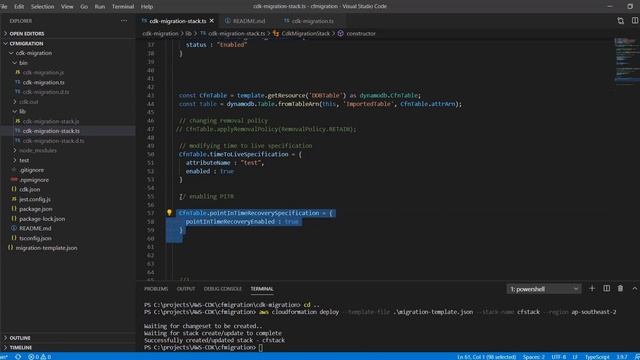Select the TERMINAL panel tab
This screenshot has width=640, height=360.
point(262,289)
